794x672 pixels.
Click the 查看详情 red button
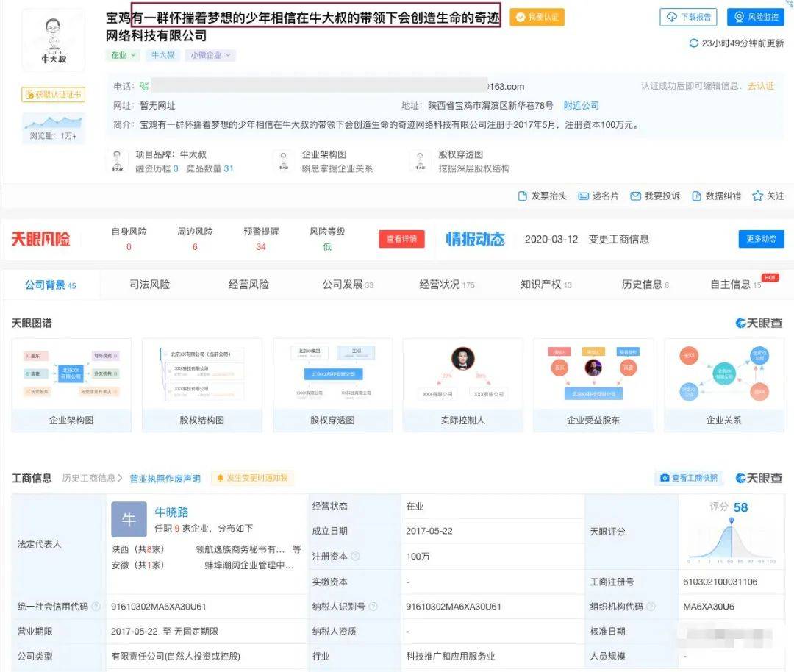pyautogui.click(x=401, y=239)
